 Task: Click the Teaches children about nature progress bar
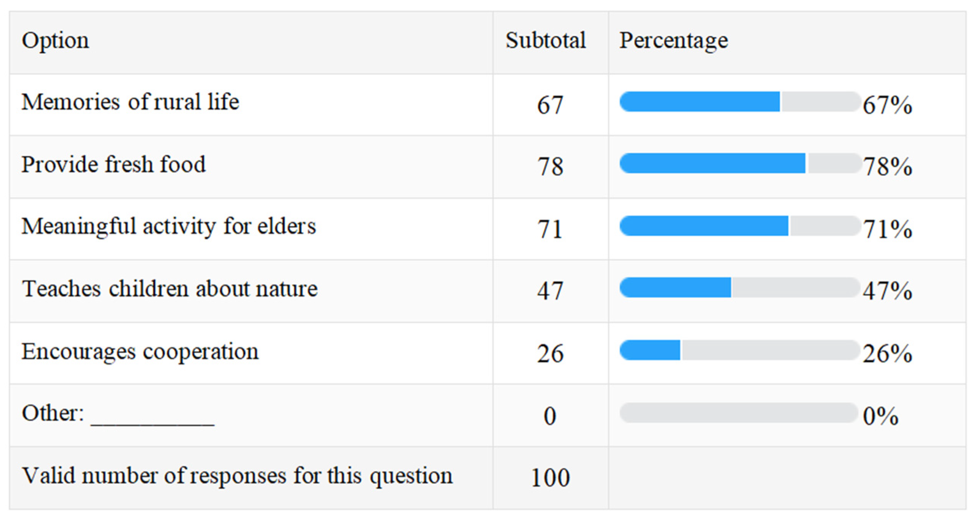739,287
